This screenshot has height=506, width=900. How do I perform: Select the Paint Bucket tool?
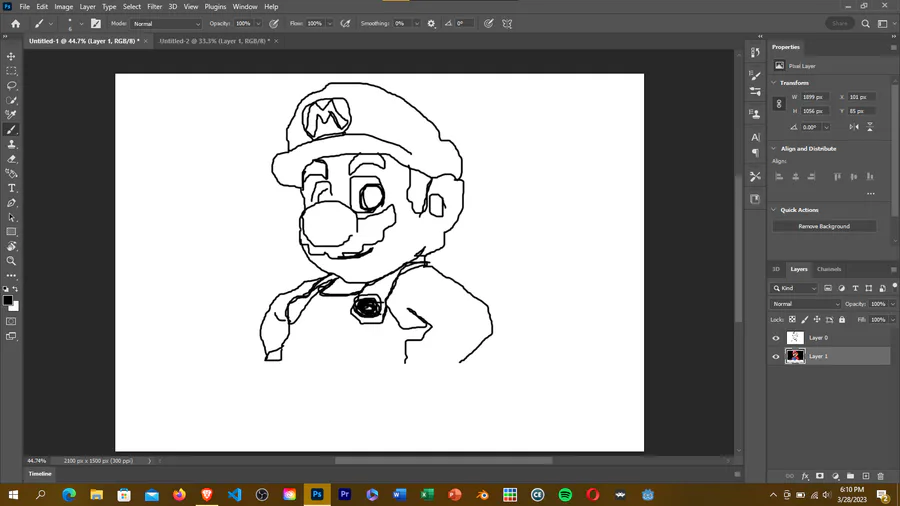tap(11, 173)
